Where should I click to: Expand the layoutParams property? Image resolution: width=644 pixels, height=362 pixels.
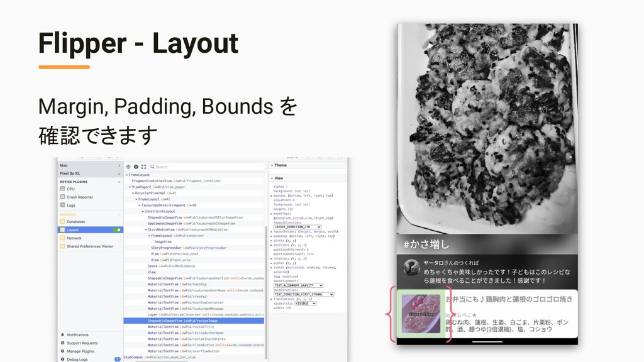coord(272,231)
